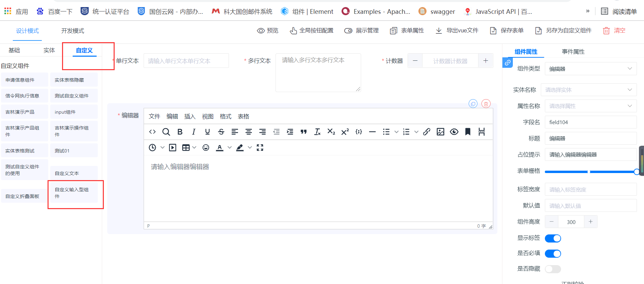Image resolution: width=644 pixels, height=284 pixels.
Task: Insert an image in the editor
Action: (x=440, y=132)
